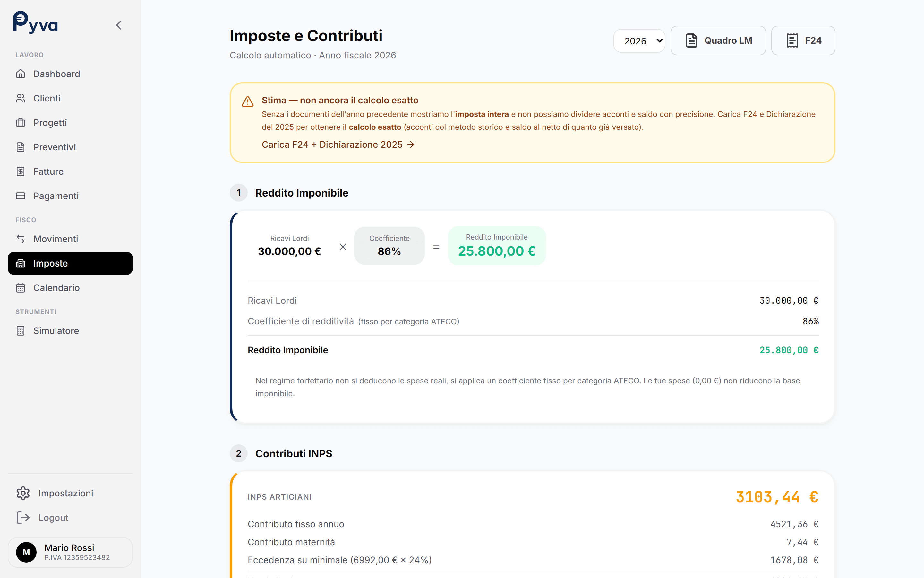The image size is (924, 578).
Task: Click the Pagamenti card icon
Action: point(21,196)
